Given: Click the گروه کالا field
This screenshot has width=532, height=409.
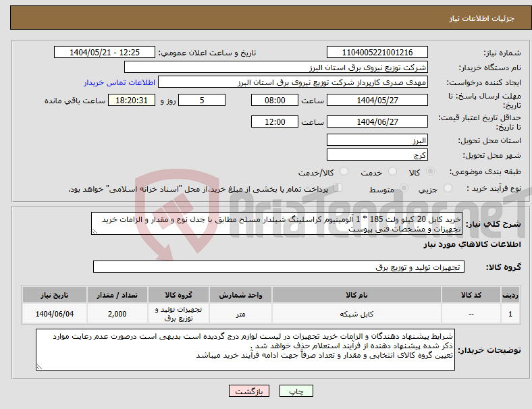Looking at the screenshot, I should coord(279,267).
